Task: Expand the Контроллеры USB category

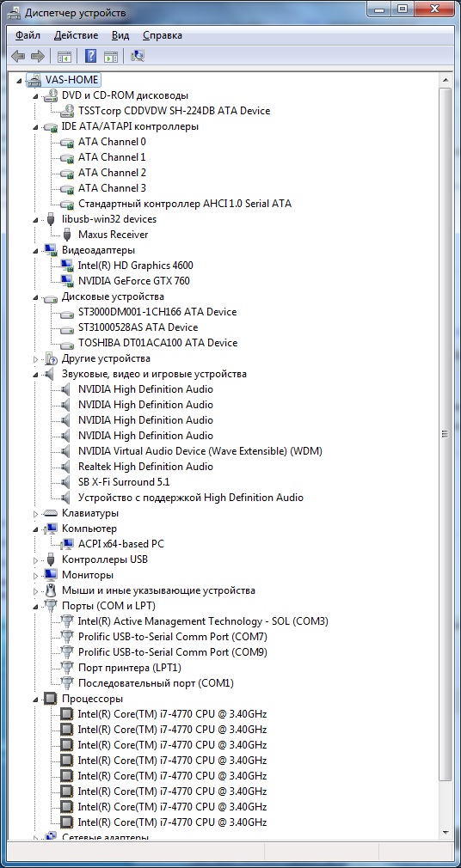Action: (36, 559)
